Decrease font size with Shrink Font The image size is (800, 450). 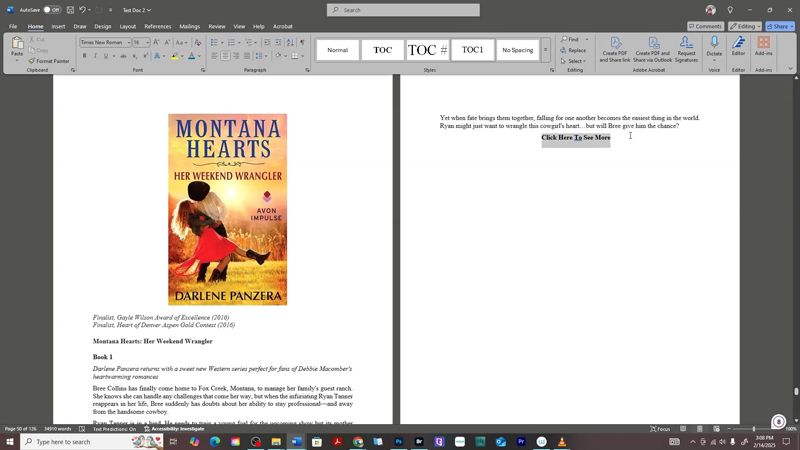coord(167,43)
